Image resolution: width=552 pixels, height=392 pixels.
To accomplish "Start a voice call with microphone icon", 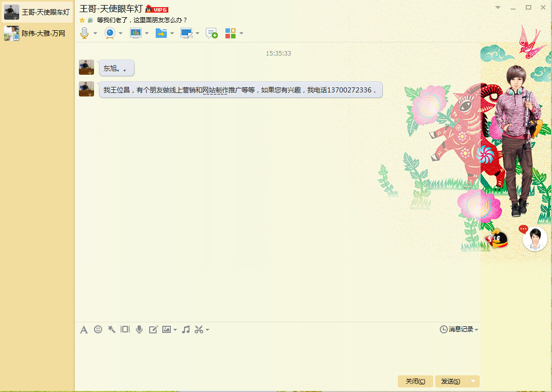I will click(x=84, y=33).
